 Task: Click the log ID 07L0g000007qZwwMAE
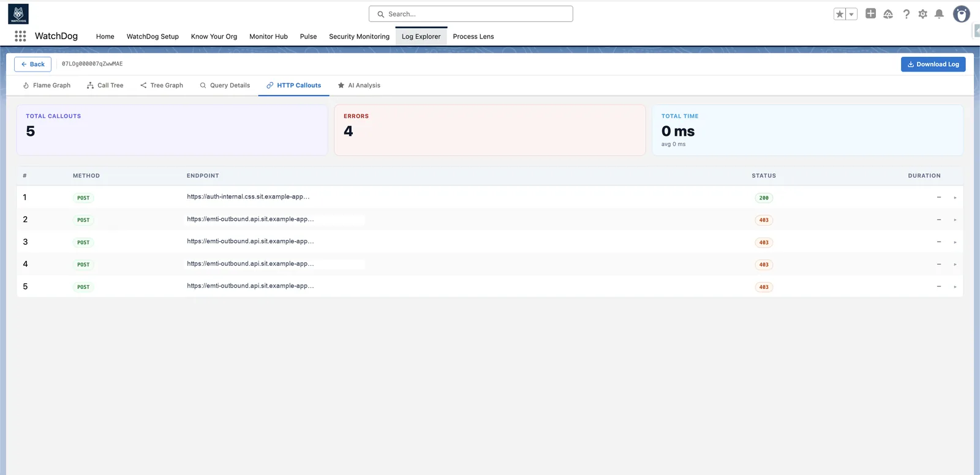92,64
